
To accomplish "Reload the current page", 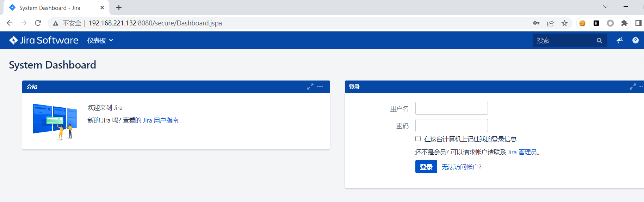I will (x=38, y=23).
